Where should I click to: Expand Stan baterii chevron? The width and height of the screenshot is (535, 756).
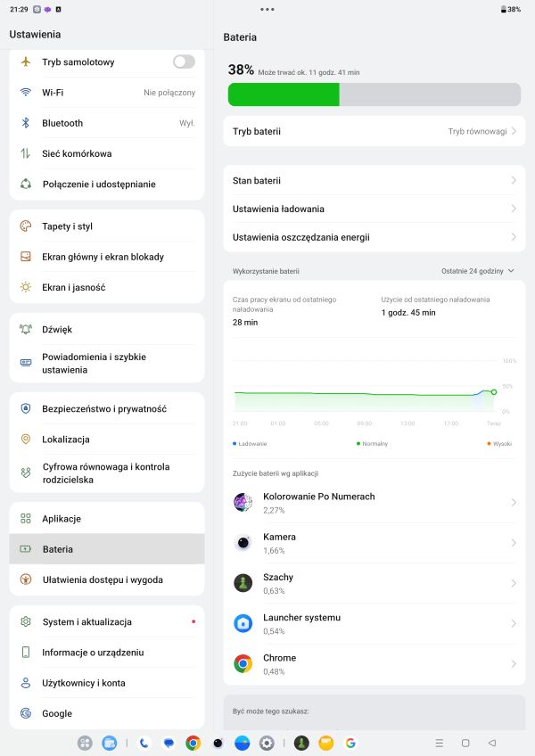tap(514, 181)
